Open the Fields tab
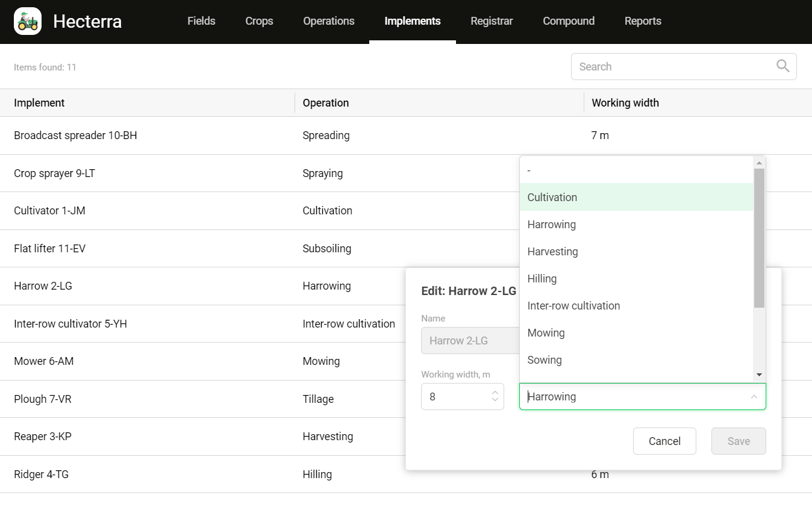This screenshot has height=507, width=812. [x=201, y=21]
